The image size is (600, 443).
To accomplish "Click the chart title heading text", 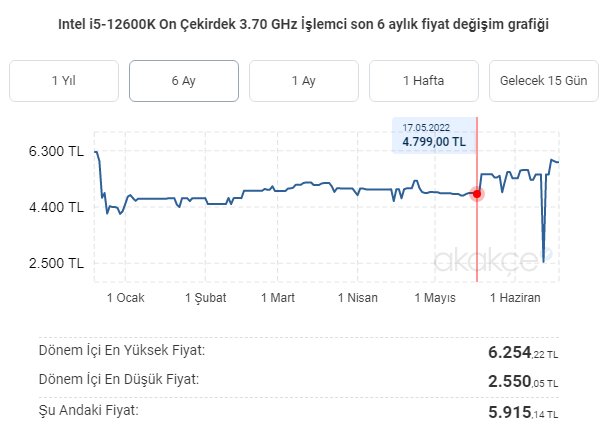I will [x=303, y=24].
